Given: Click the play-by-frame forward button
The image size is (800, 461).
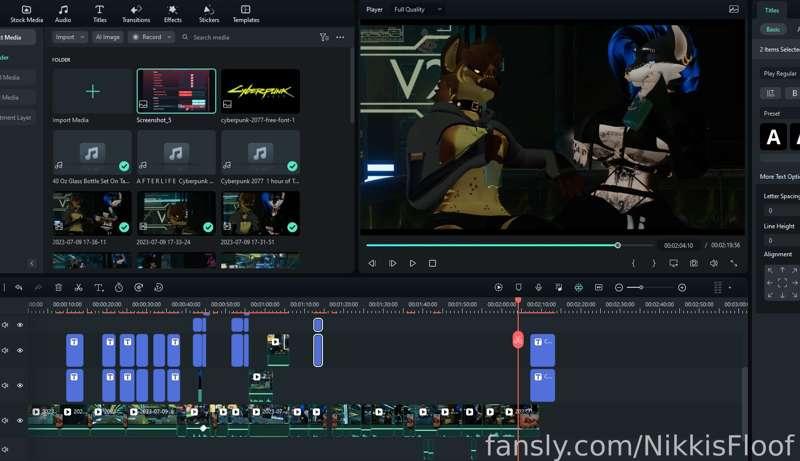Looking at the screenshot, I should coord(392,263).
